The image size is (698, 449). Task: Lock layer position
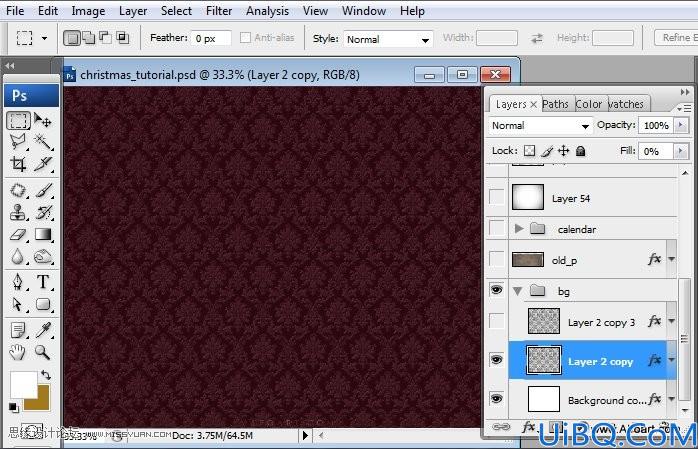point(564,151)
